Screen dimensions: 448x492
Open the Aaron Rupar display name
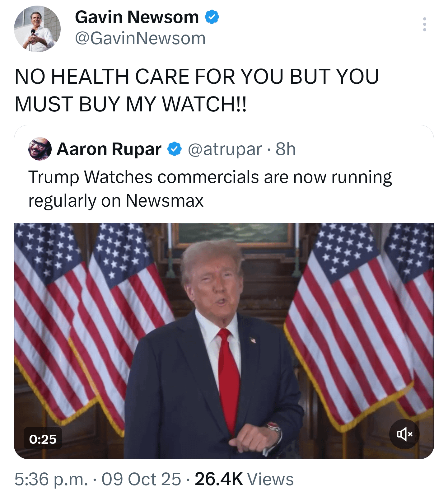click(x=109, y=149)
